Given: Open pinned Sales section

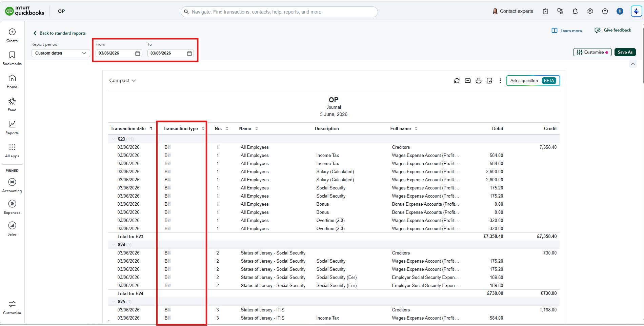Looking at the screenshot, I should tap(12, 229).
